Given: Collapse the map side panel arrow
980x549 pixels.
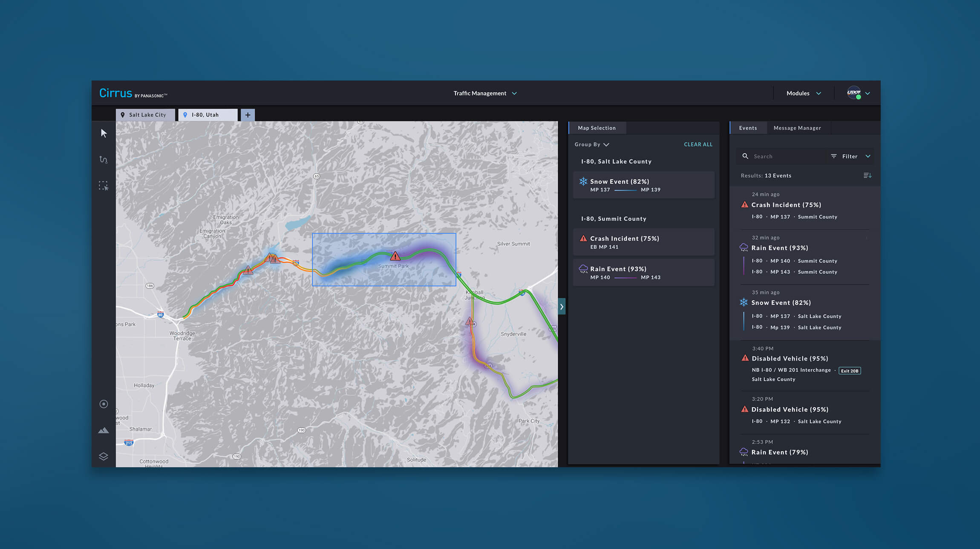Looking at the screenshot, I should 562,307.
